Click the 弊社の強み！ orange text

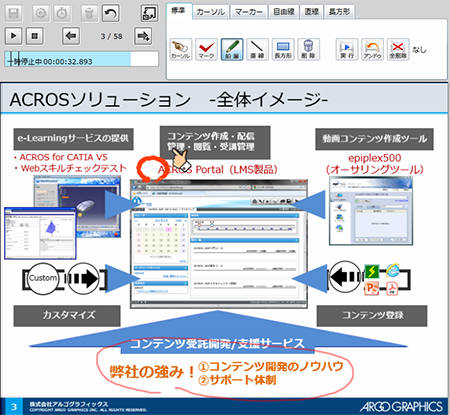tap(152, 372)
